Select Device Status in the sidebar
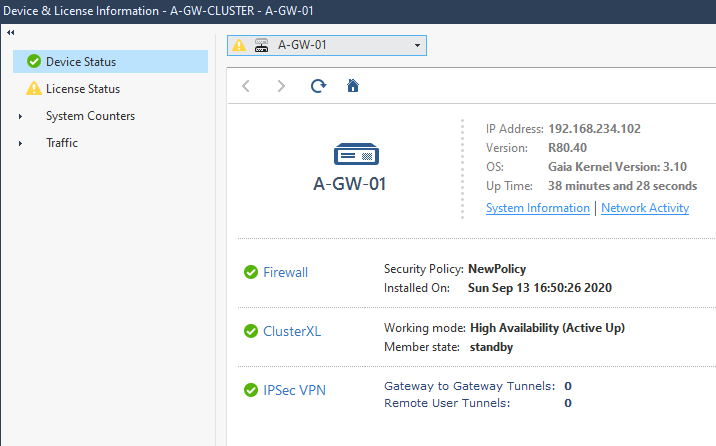Image resolution: width=716 pixels, height=446 pixels. pyautogui.click(x=81, y=62)
